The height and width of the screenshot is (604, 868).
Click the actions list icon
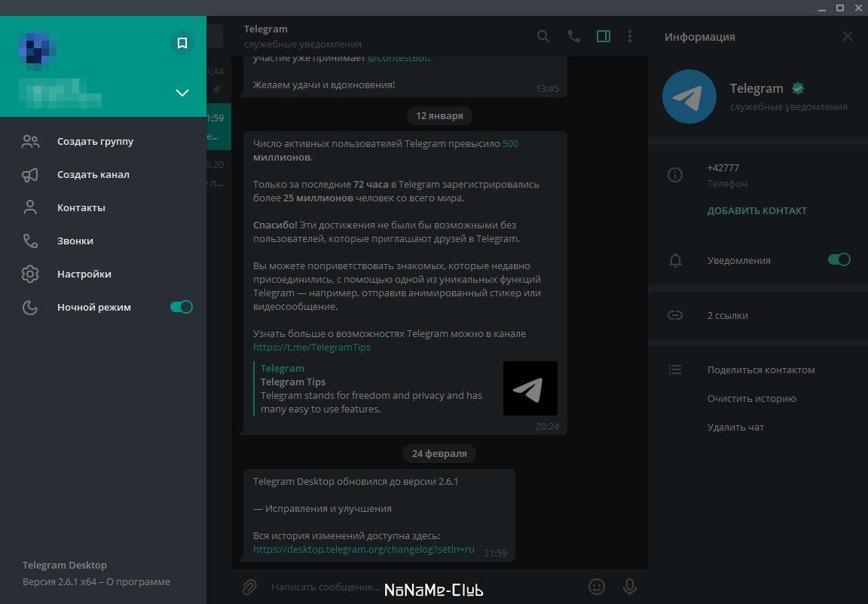point(675,369)
